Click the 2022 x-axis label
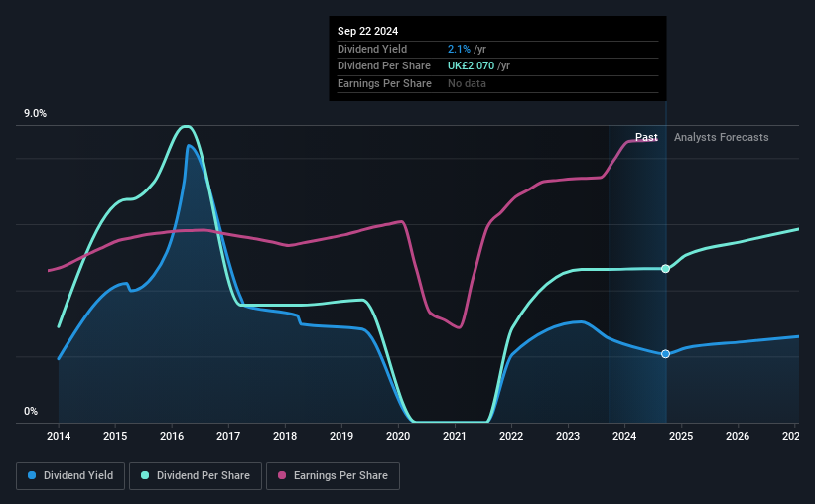The height and width of the screenshot is (504, 815). [x=511, y=436]
